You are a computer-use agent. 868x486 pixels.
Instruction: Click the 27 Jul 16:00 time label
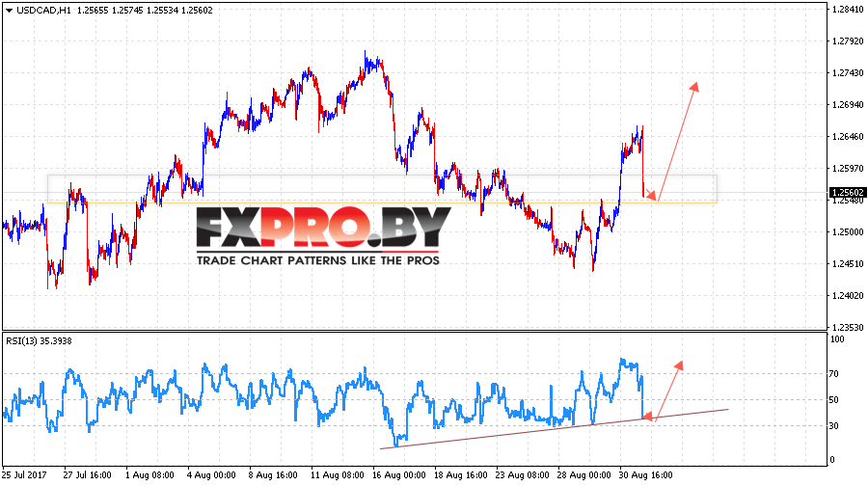click(87, 475)
